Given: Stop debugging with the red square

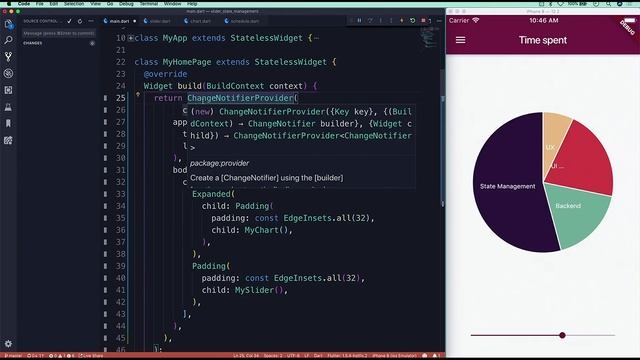Looking at the screenshot, I should [423, 20].
